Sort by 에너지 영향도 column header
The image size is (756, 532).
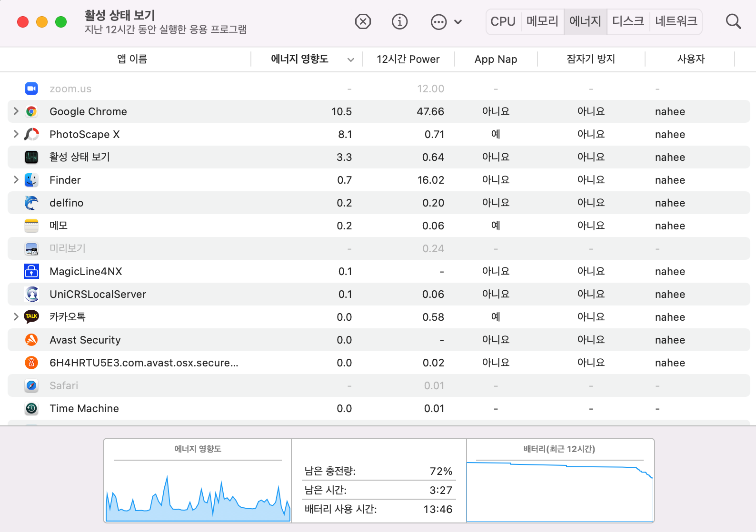point(299,59)
